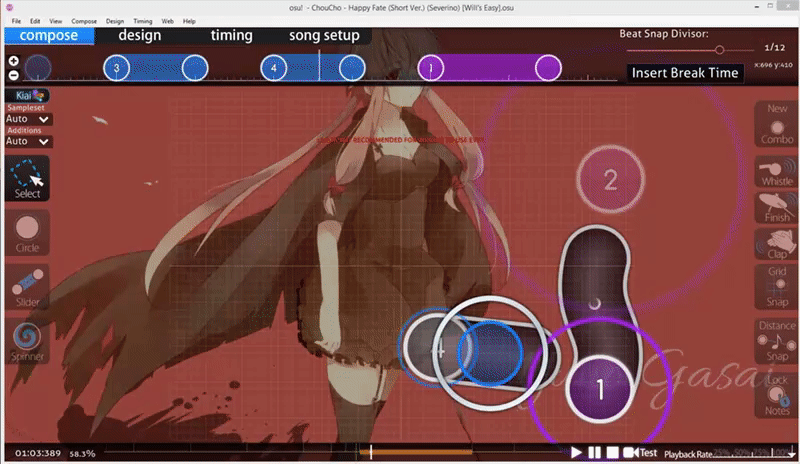The height and width of the screenshot is (464, 800).
Task: Select purple timeline slider start labeled 1
Action: coord(431,68)
